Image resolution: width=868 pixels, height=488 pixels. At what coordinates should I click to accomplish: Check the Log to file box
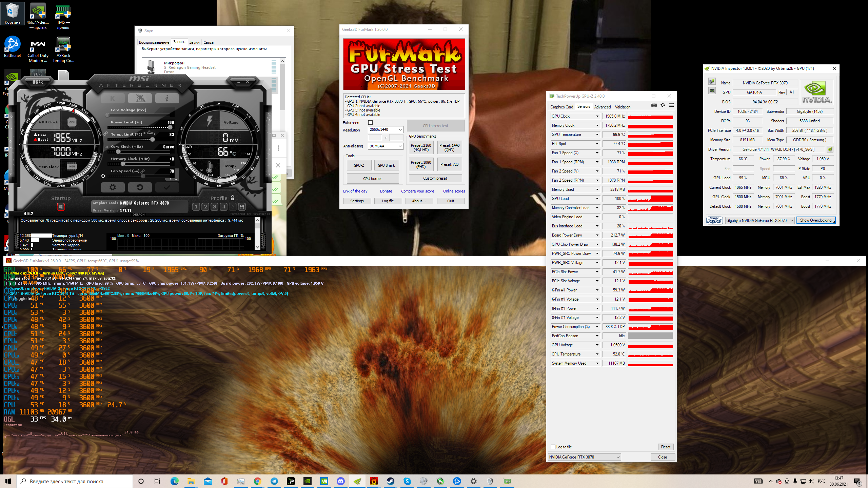tap(553, 447)
